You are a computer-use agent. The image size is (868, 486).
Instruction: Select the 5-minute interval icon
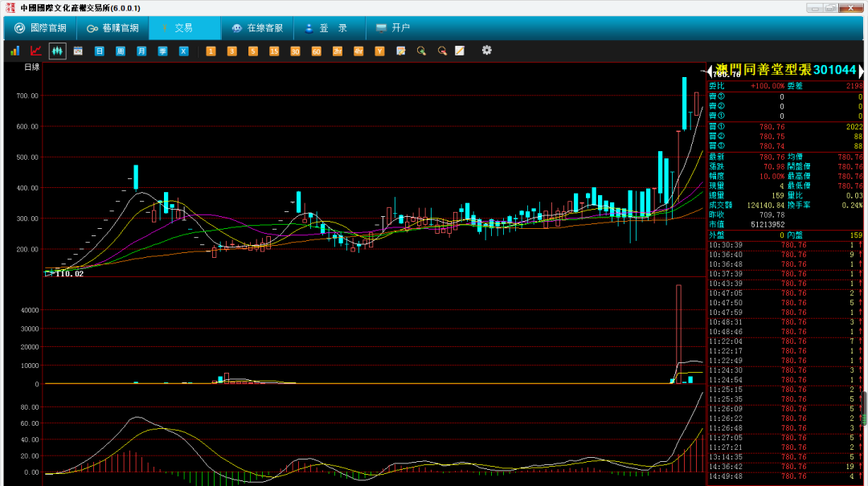(252, 51)
